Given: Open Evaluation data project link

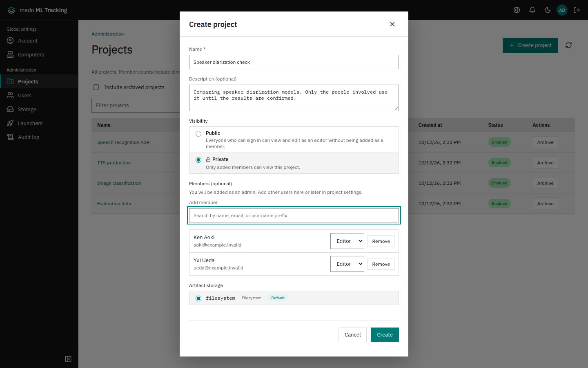Looking at the screenshot, I should click(x=114, y=204).
